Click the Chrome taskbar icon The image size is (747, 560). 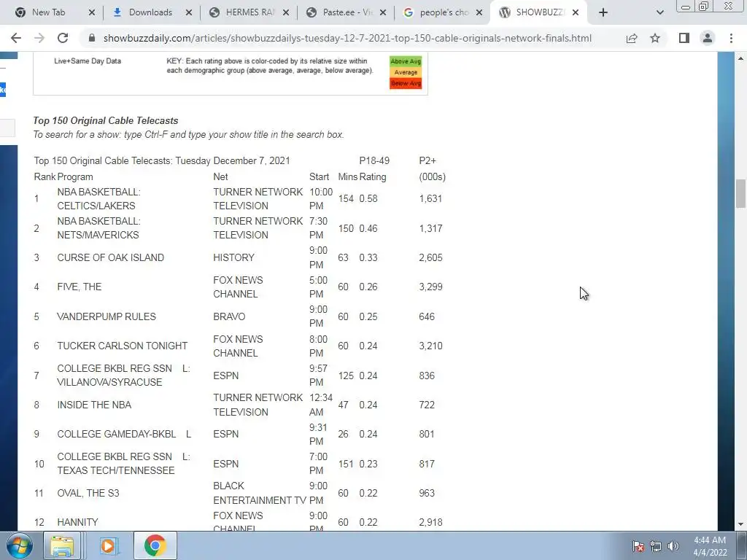[x=155, y=545]
